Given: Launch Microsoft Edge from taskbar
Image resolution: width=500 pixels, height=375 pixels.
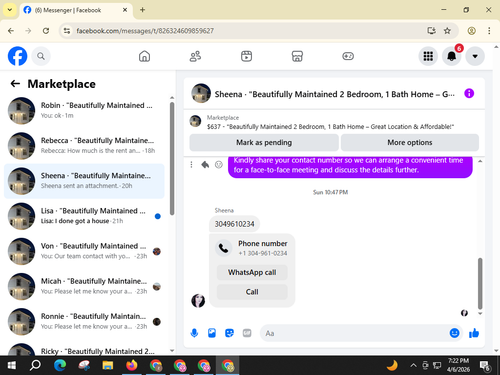Looking at the screenshot, I should (x=60, y=366).
